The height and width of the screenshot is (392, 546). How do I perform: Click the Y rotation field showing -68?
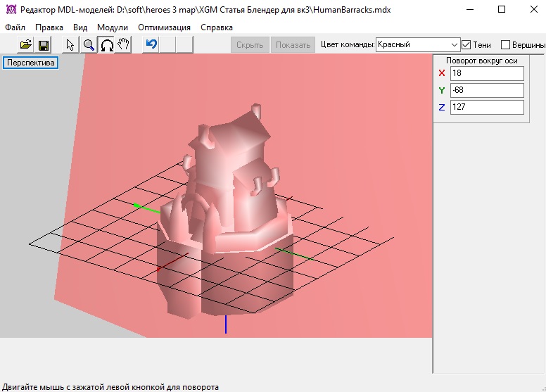coord(487,90)
